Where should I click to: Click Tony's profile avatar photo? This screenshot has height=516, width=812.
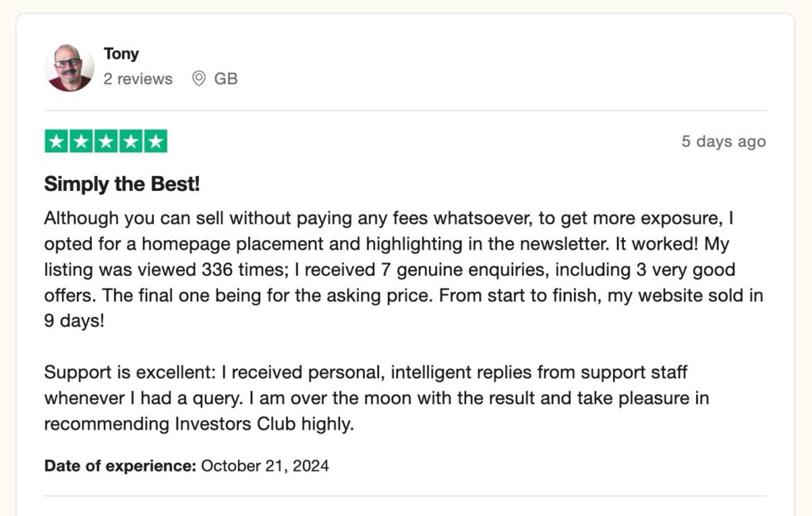pos(69,67)
